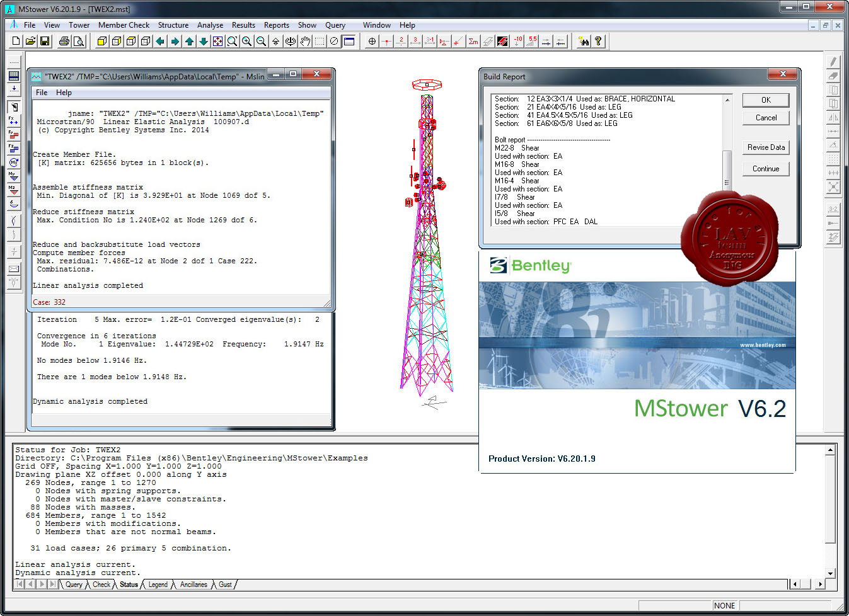Click the Sigma m mass summary icon
The image size is (849, 616).
(x=473, y=41)
